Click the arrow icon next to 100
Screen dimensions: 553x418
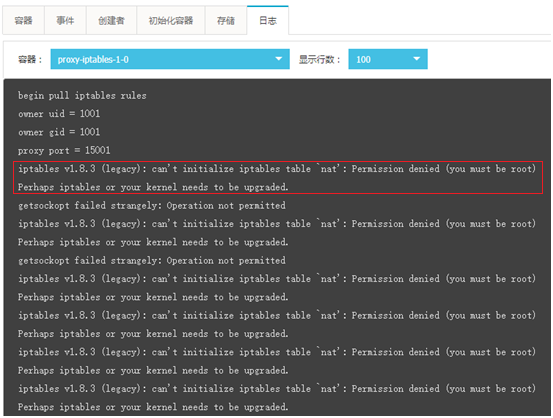pyautogui.click(x=417, y=59)
